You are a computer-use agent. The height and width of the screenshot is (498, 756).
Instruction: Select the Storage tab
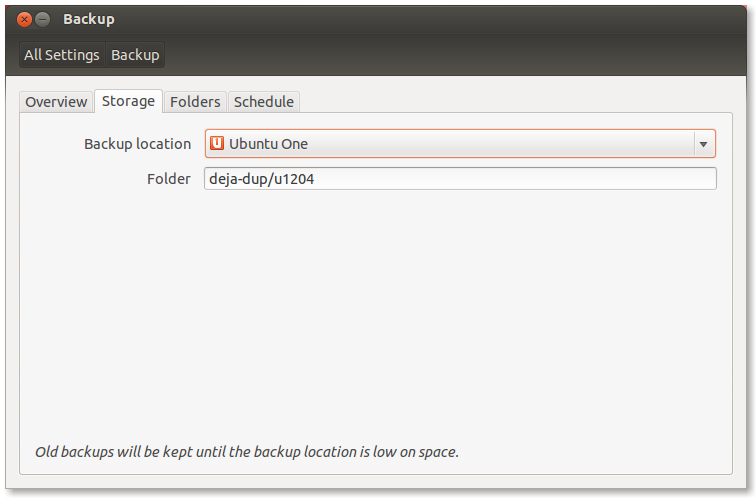pyautogui.click(x=128, y=101)
